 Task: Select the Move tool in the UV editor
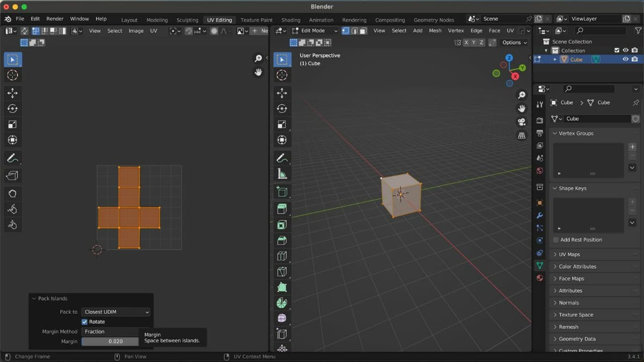[13, 93]
